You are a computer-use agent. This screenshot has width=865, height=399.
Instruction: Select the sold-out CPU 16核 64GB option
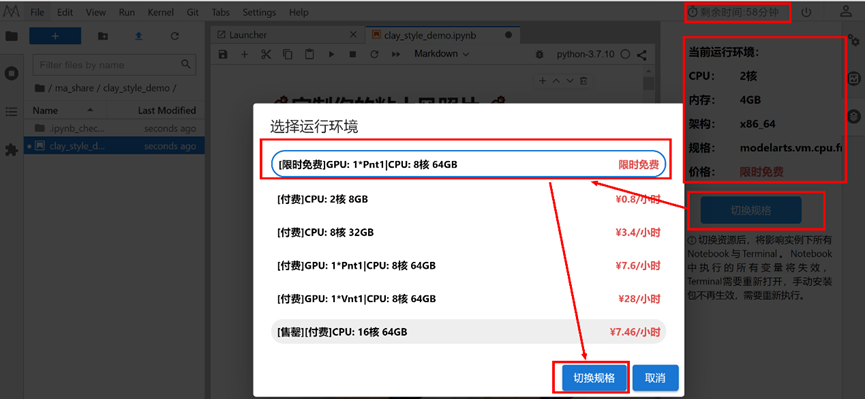coord(468,332)
